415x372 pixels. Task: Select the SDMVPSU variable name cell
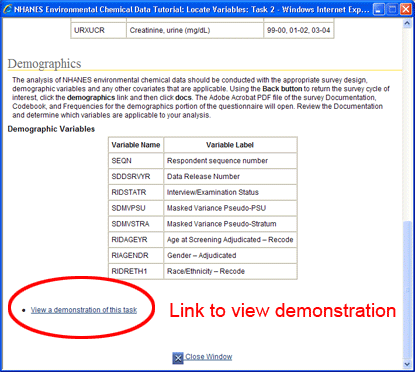136,208
